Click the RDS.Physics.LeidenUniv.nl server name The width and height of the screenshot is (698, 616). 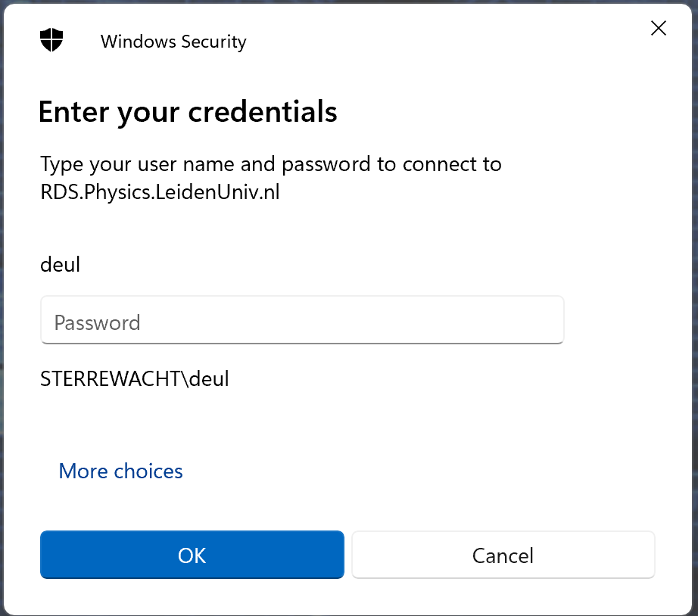pos(160,192)
